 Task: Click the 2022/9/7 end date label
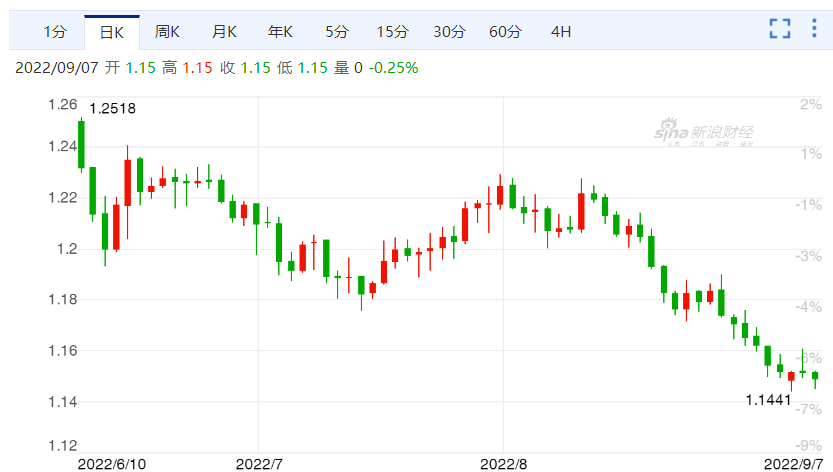point(793,464)
